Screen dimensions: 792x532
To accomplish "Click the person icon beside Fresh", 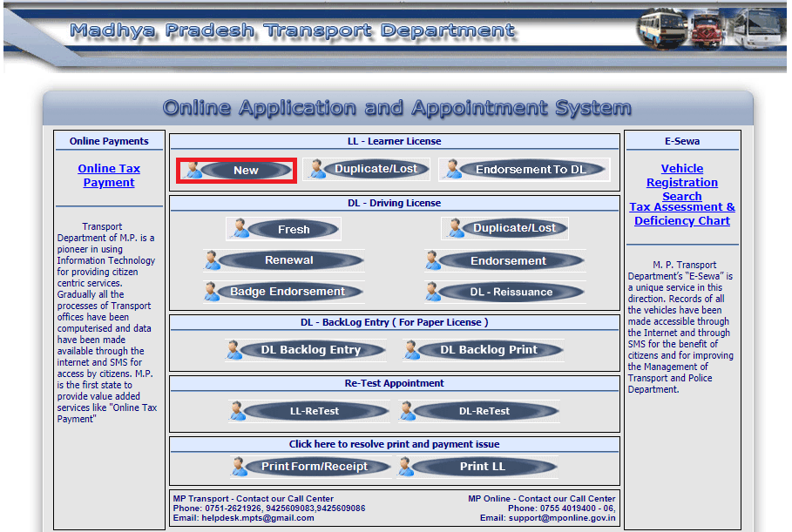I will click(240, 228).
